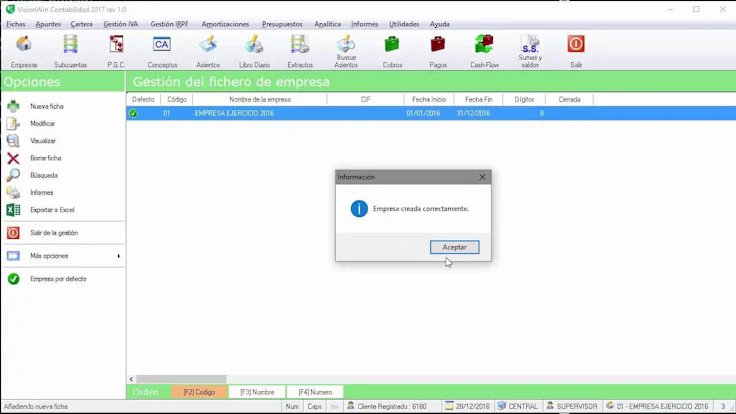Viewport: 736px width, 414px height.
Task: Click the 01/01/2016 start date cell
Action: pyautogui.click(x=423, y=113)
